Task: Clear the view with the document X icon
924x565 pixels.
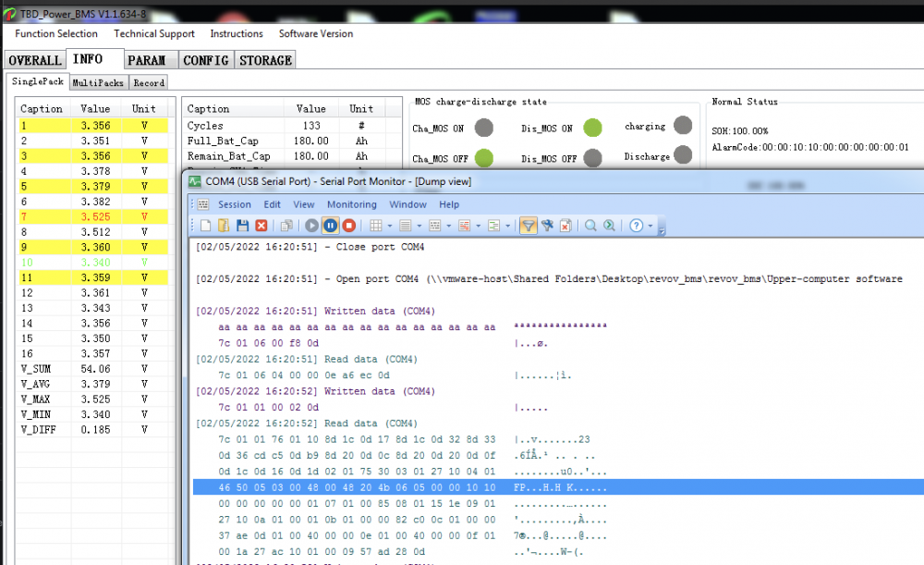Action: pos(565,226)
